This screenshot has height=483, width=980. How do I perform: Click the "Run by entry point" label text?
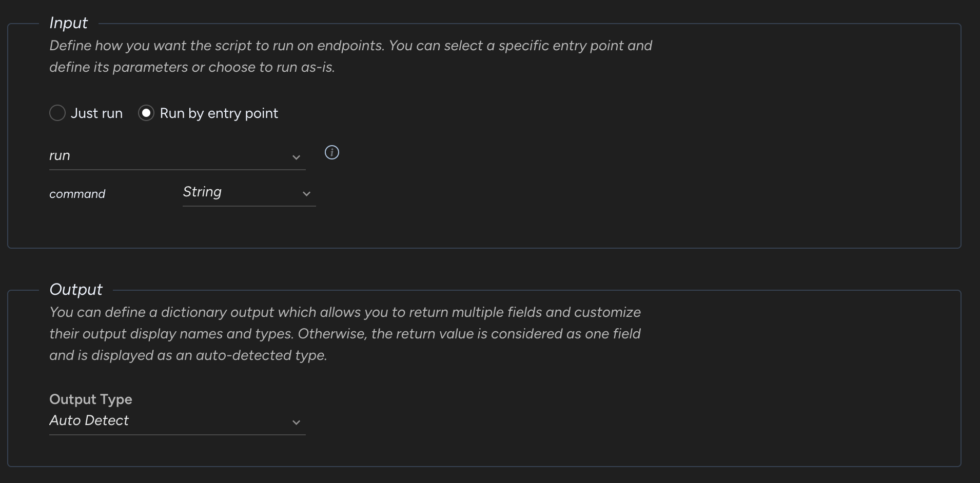click(x=219, y=113)
